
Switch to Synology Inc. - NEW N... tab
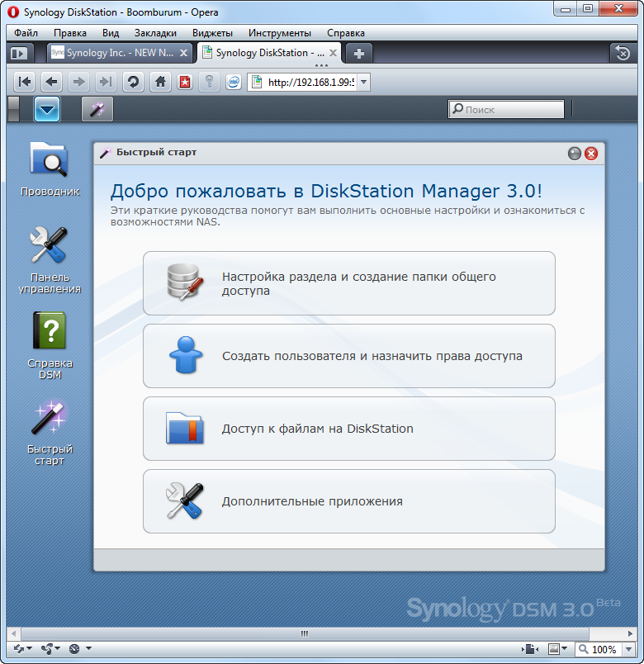point(119,53)
